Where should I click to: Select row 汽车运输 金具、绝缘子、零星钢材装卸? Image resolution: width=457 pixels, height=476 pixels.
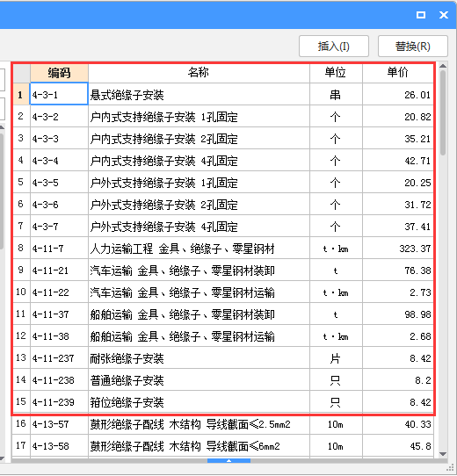pyautogui.click(x=223, y=270)
